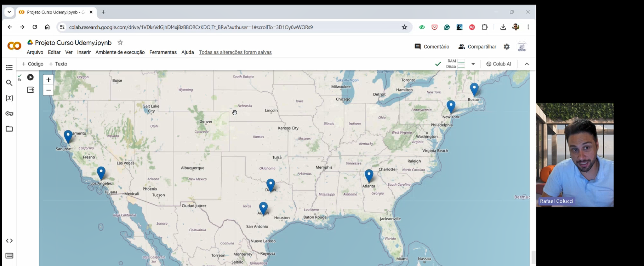Add a new cell with the Código button
644x266 pixels.
pyautogui.click(x=33, y=64)
